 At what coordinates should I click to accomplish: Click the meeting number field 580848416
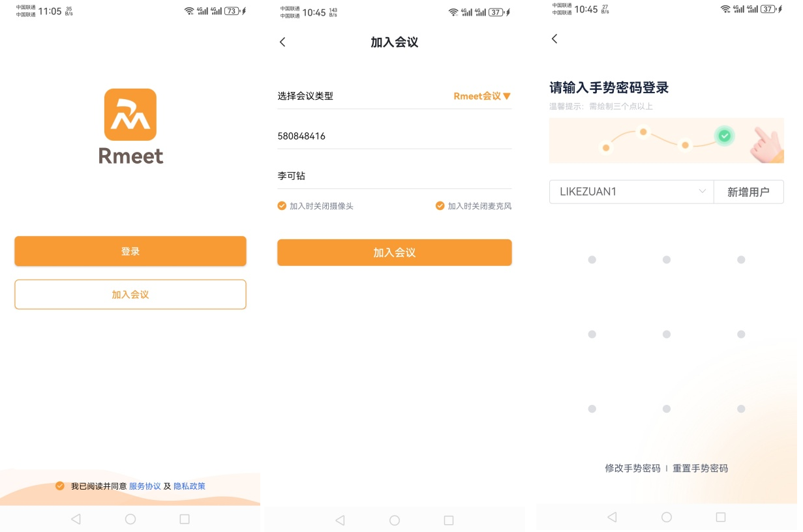click(394, 136)
